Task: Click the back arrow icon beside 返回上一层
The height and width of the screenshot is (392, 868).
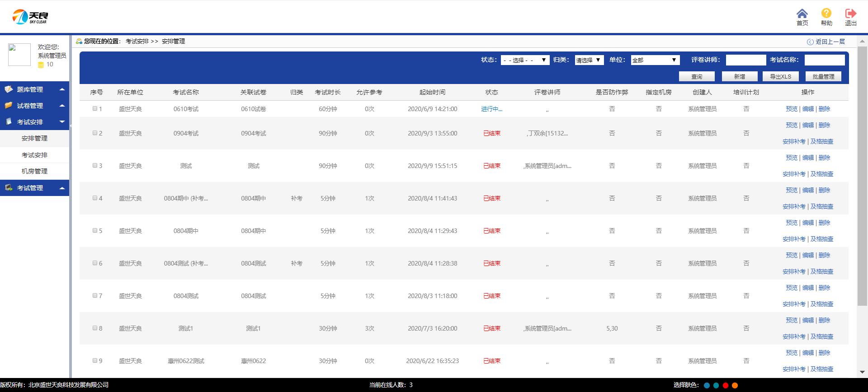Action: [810, 42]
